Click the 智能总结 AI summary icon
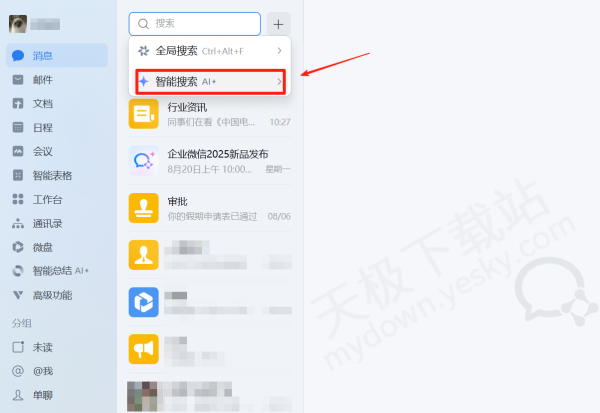 pos(18,271)
